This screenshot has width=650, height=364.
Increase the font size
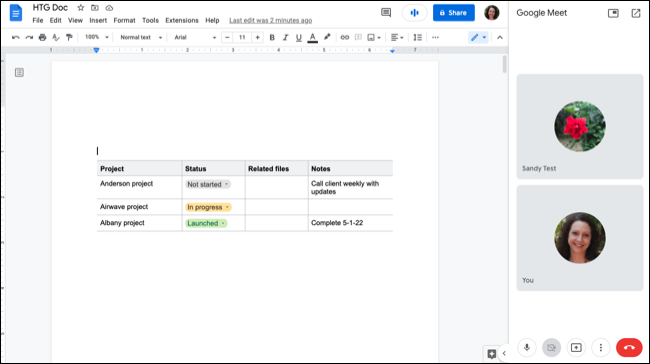click(x=257, y=37)
